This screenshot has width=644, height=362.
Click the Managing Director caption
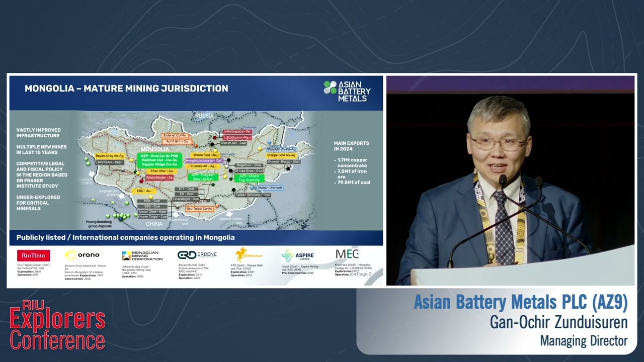click(x=584, y=341)
